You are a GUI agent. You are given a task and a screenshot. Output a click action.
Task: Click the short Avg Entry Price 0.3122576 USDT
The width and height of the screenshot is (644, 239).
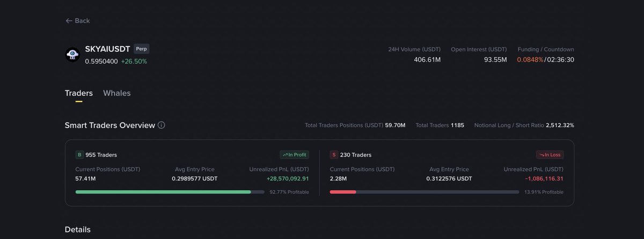tap(449, 178)
